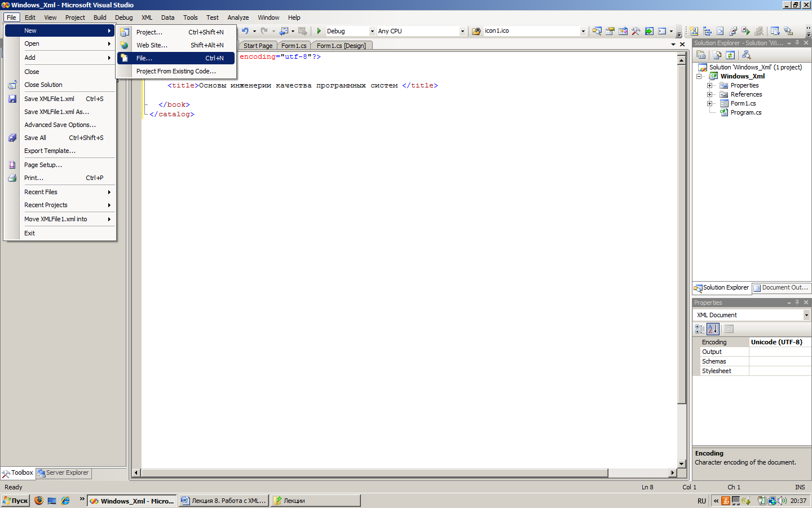
Task: Open the Recent Projects submenu
Action: click(x=60, y=205)
